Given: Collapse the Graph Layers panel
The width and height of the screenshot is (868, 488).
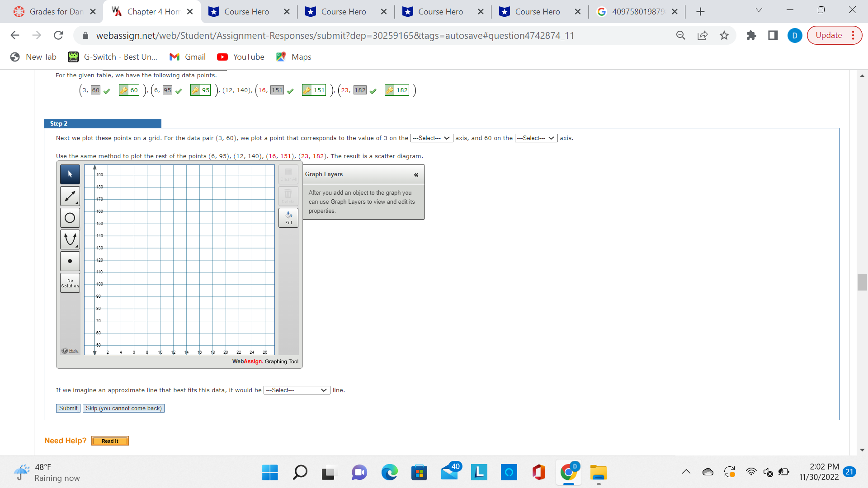Looking at the screenshot, I should [x=416, y=174].
